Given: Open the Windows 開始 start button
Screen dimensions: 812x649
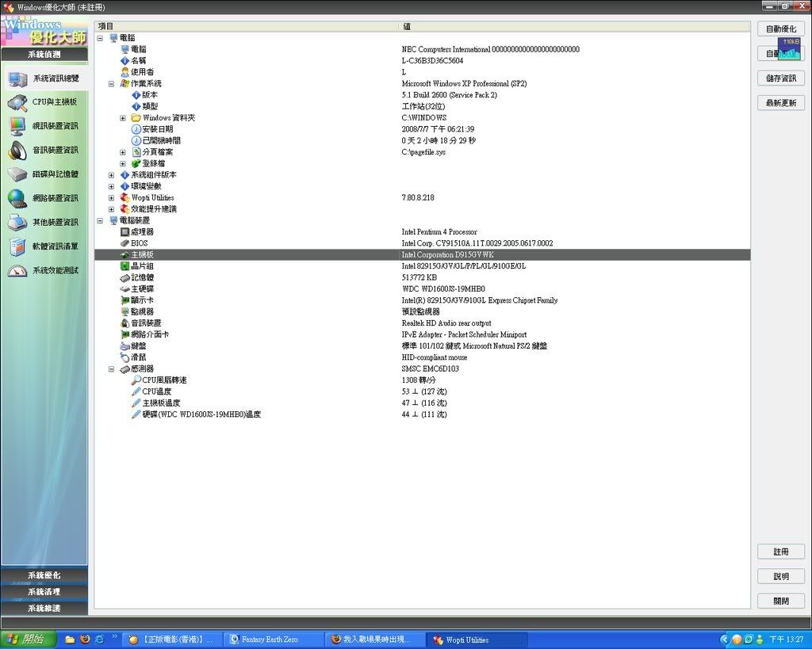Looking at the screenshot, I should click(x=29, y=639).
